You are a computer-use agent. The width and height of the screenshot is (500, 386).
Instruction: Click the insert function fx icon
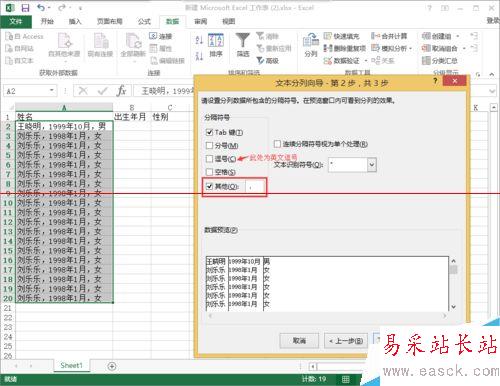[x=121, y=90]
